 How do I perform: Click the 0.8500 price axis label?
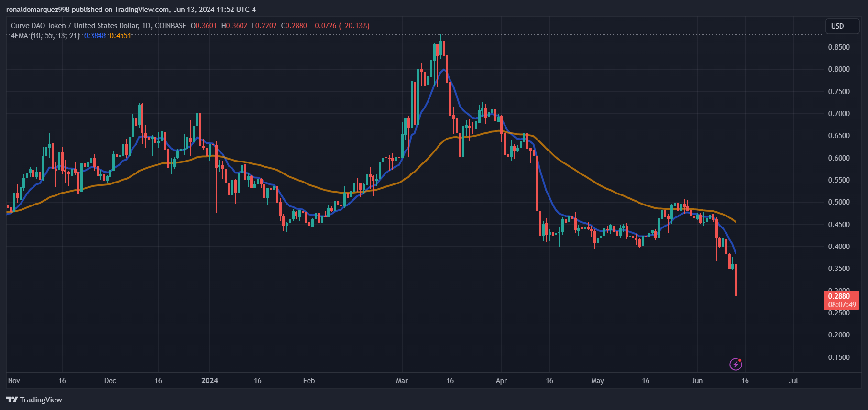pyautogui.click(x=839, y=47)
